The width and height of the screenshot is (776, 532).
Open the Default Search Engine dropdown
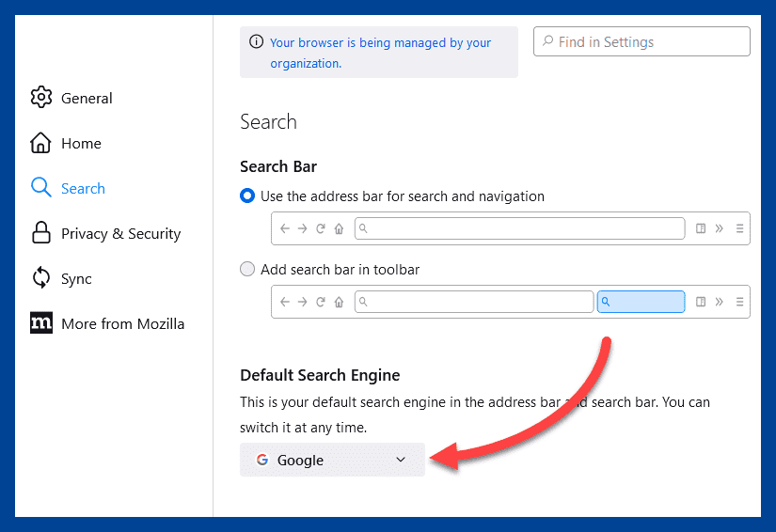(x=332, y=460)
